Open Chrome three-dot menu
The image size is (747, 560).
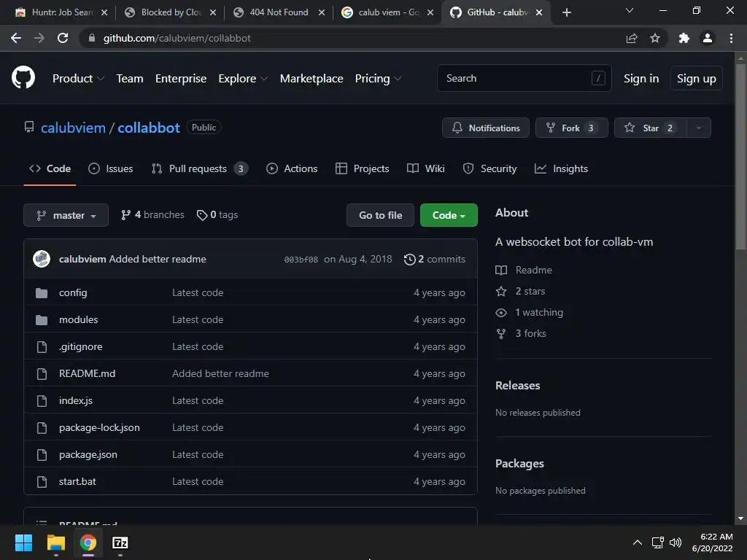coord(731,38)
